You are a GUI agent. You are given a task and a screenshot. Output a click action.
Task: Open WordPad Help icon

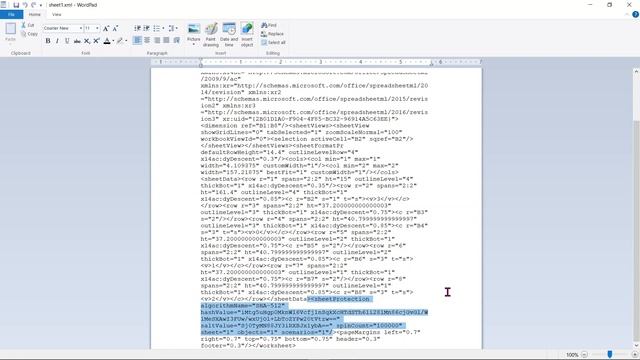pyautogui.click(x=636, y=14)
